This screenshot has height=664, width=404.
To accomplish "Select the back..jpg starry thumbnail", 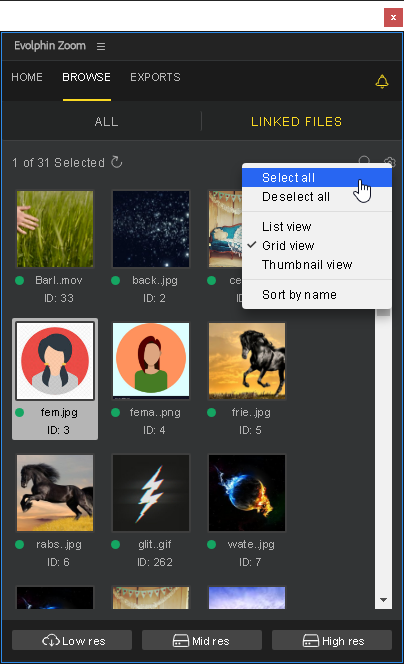I will 151,229.
